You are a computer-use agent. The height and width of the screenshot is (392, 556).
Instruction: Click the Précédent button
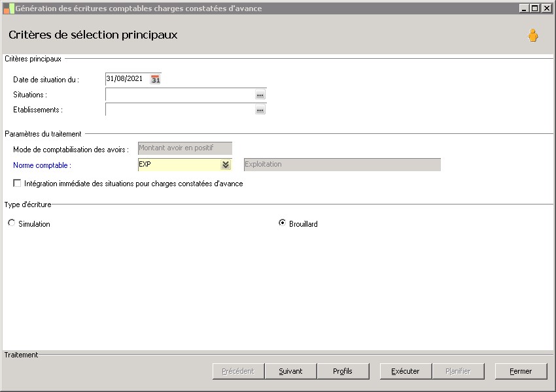click(238, 371)
